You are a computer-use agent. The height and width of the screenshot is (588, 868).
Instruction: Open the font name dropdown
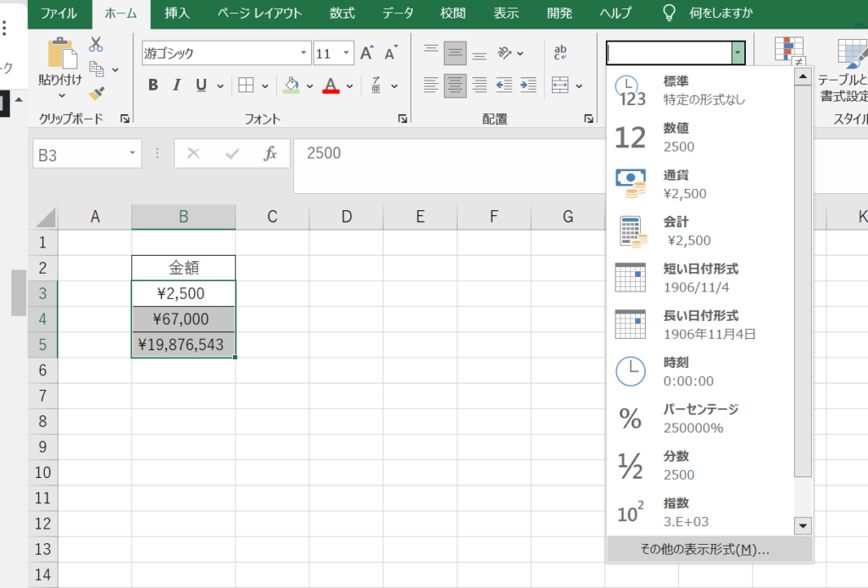coord(303,53)
